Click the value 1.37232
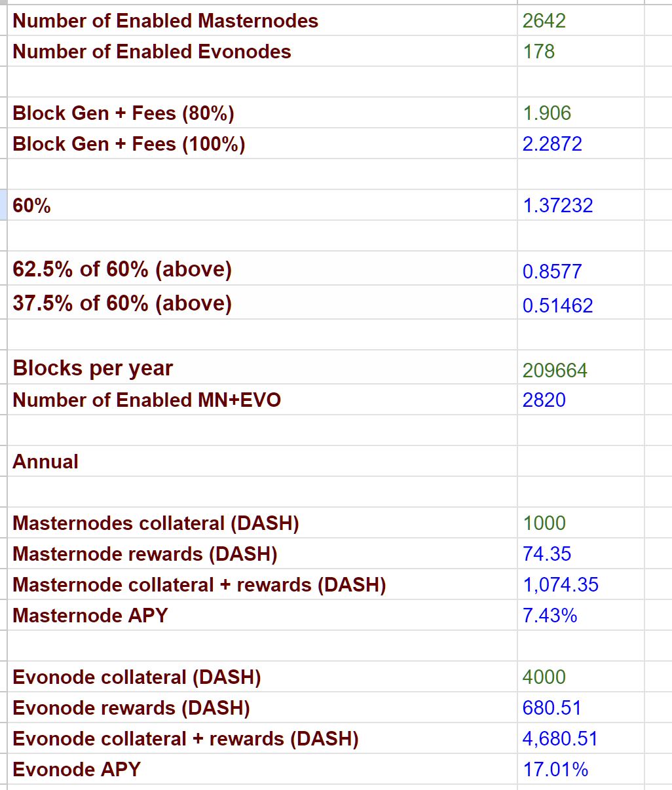Image resolution: width=672 pixels, height=790 pixels. [557, 206]
